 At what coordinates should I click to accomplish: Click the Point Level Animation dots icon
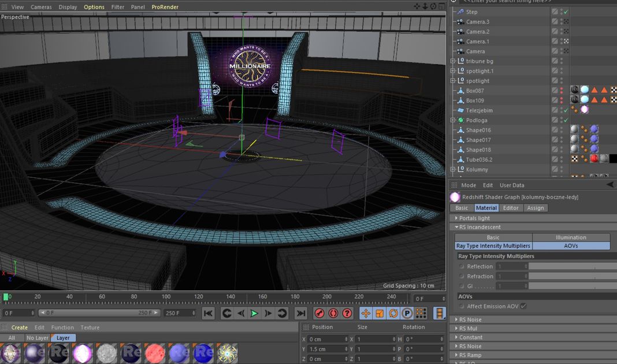[x=421, y=313]
